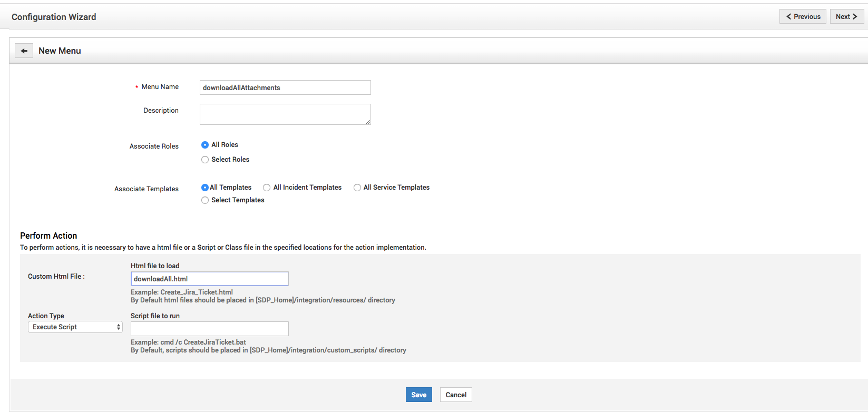Click the Script file to run field
This screenshot has width=868, height=412.
point(209,329)
